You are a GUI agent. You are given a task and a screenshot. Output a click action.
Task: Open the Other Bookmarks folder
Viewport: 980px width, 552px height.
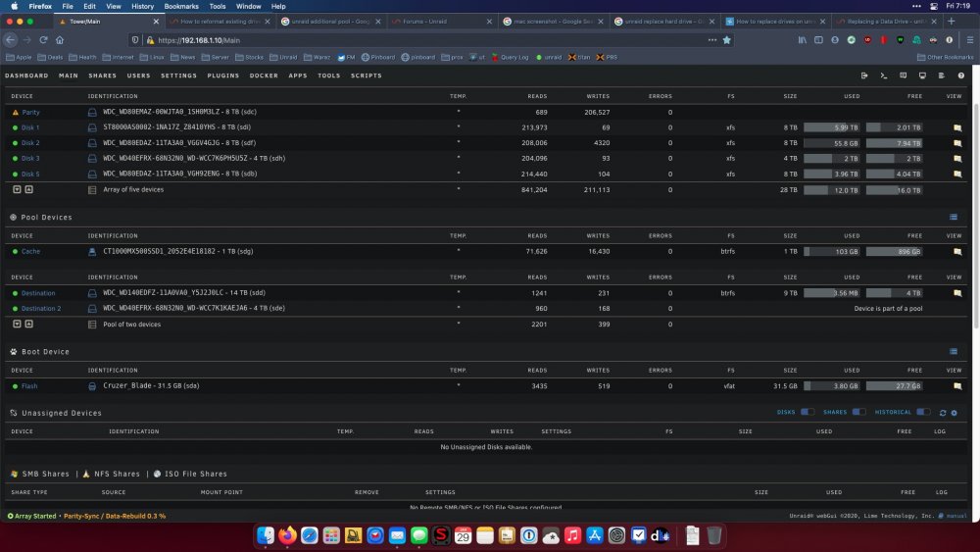[945, 57]
